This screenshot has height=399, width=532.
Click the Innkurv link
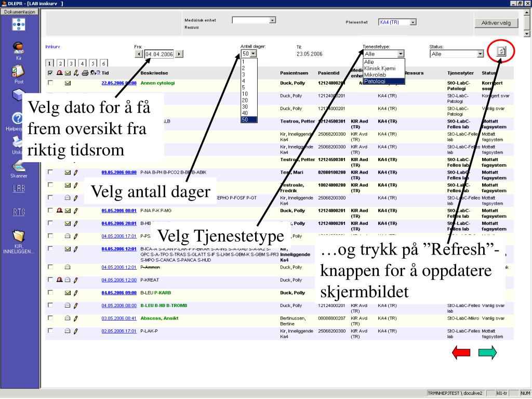pyautogui.click(x=52, y=47)
